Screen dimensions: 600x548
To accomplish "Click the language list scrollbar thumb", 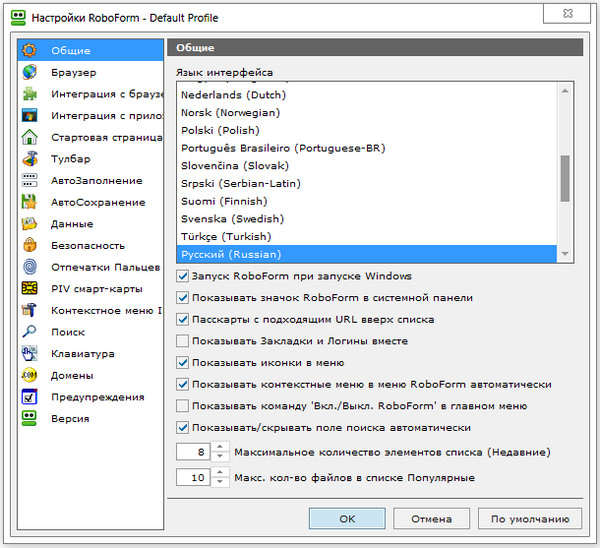I will point(565,178).
